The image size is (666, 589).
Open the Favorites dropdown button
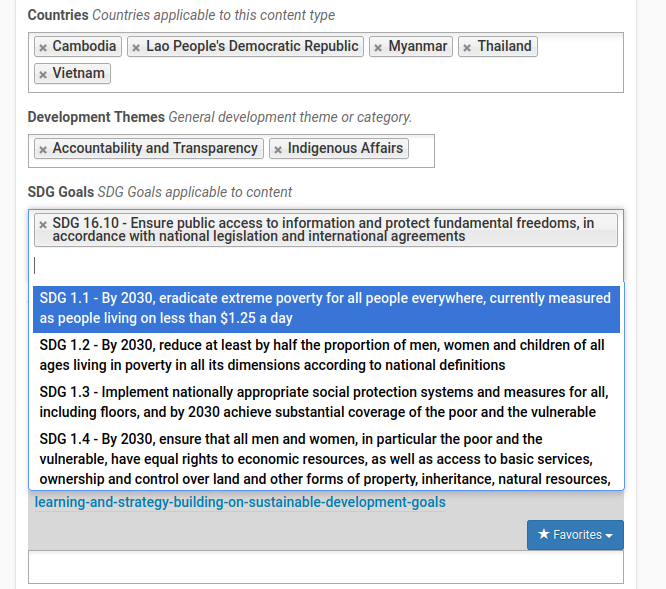(x=575, y=535)
